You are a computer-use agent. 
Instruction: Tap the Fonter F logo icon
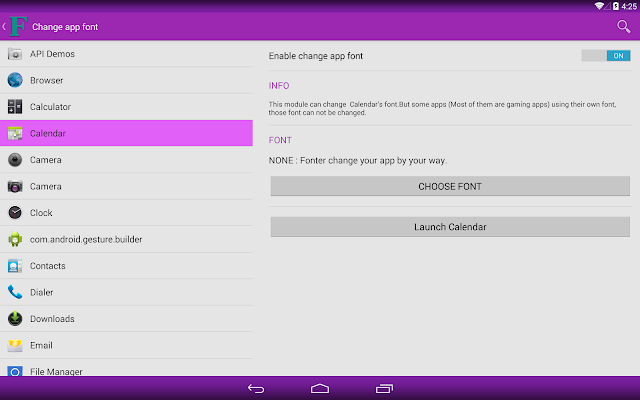point(18,27)
